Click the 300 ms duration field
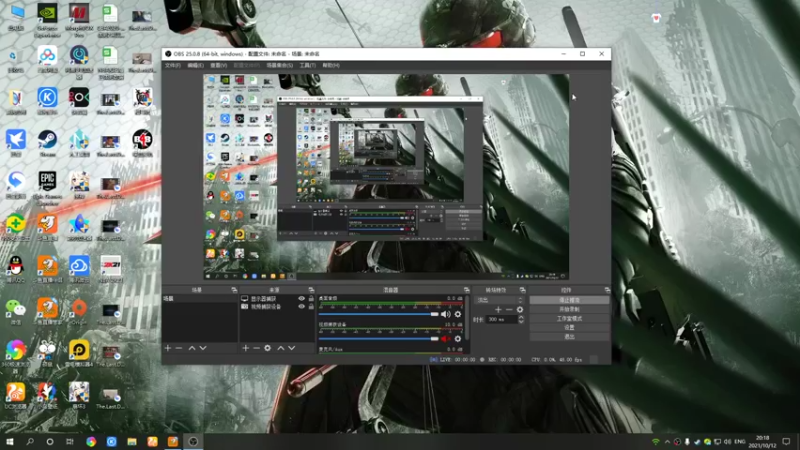Viewport: 800px width, 450px height. [x=501, y=319]
